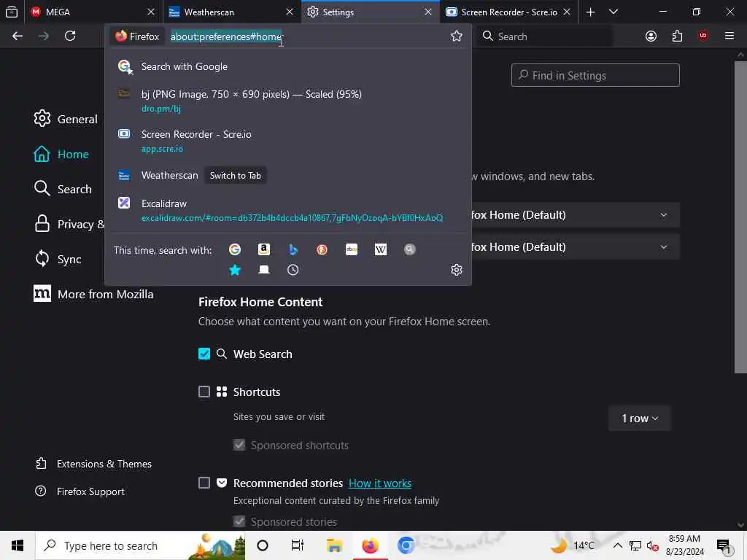
Task: Search history with the clock icon
Action: (x=293, y=270)
